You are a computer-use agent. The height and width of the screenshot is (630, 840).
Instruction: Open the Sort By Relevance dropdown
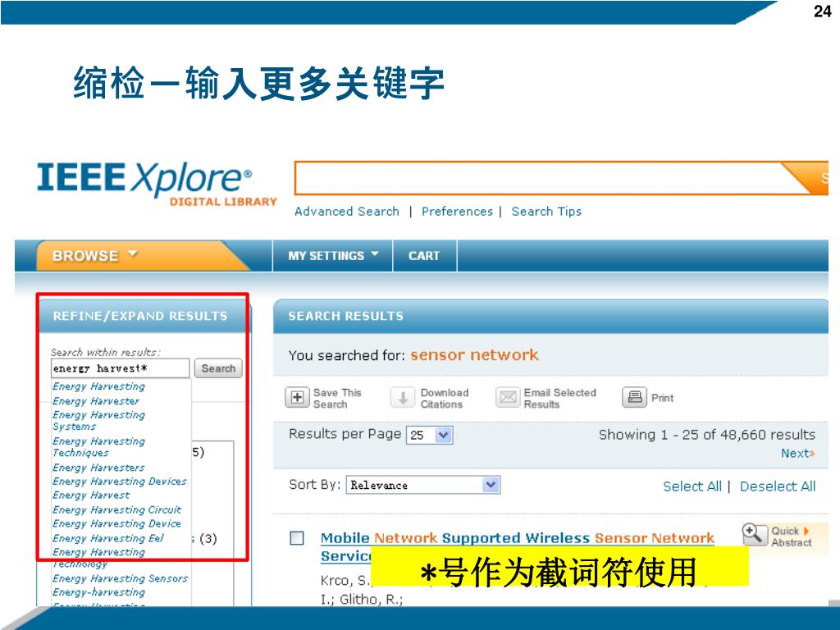pyautogui.click(x=423, y=485)
